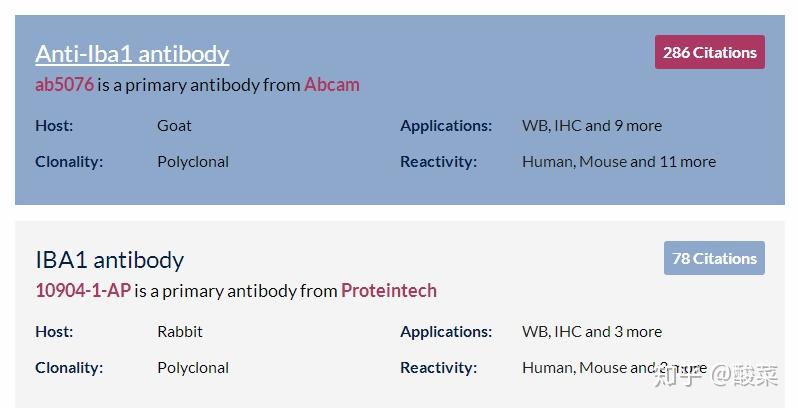
Task: Open the Abcam supplier link
Action: tap(331, 85)
